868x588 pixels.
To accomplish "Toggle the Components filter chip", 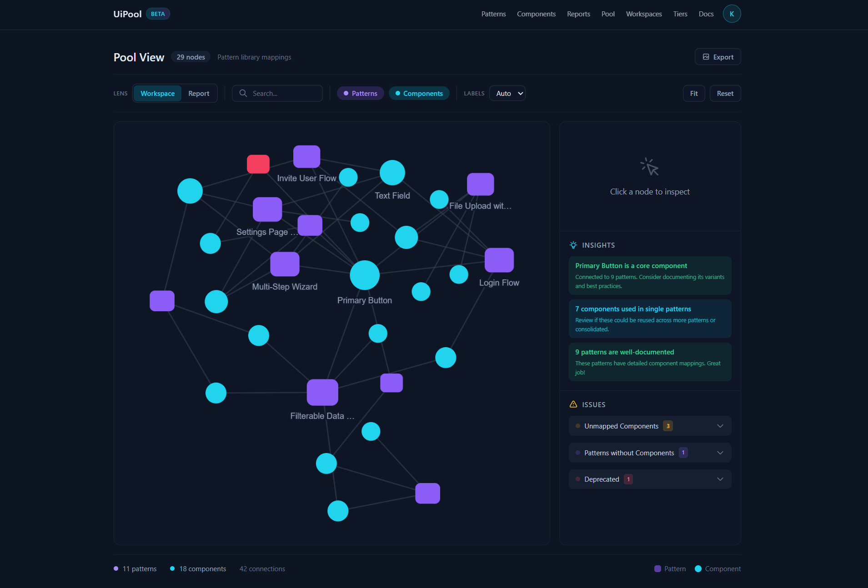I will click(x=419, y=93).
